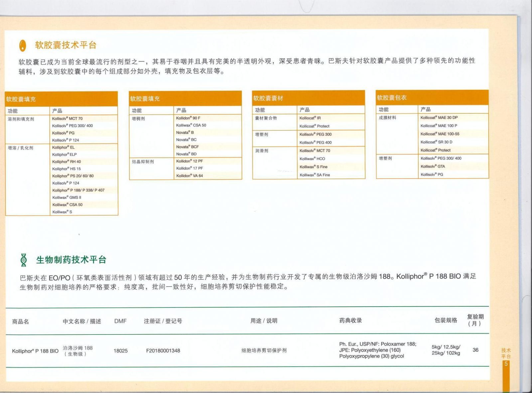Click the 商品名 column header

[x=21, y=322]
